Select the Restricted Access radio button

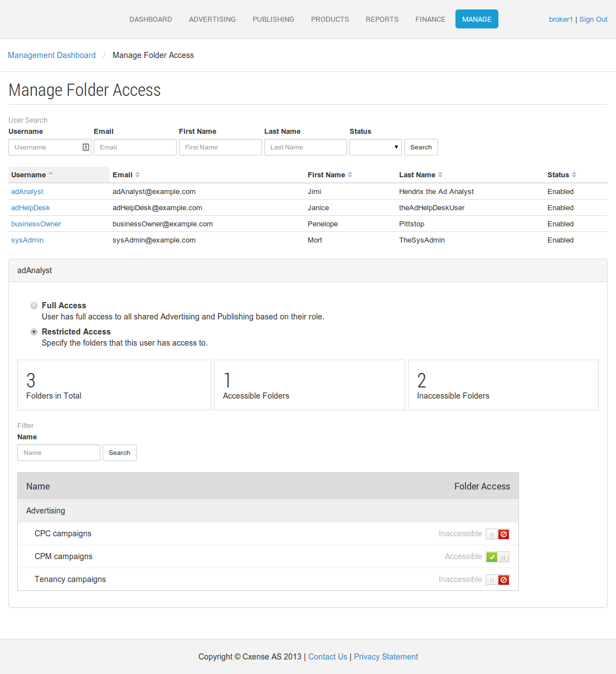click(34, 332)
